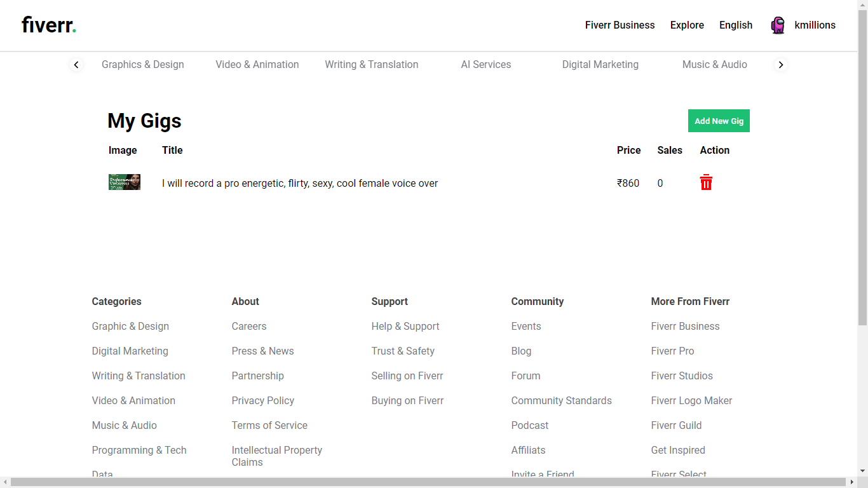Click the Fiverr logo
The image size is (868, 488).
[49, 25]
